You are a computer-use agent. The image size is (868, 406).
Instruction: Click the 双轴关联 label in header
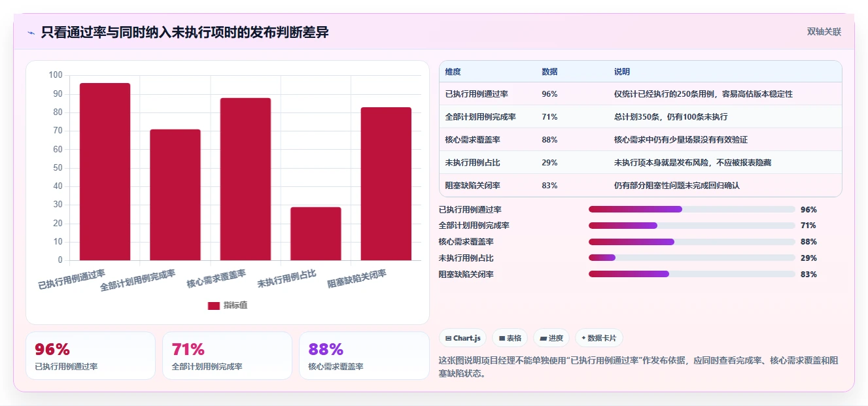(824, 31)
